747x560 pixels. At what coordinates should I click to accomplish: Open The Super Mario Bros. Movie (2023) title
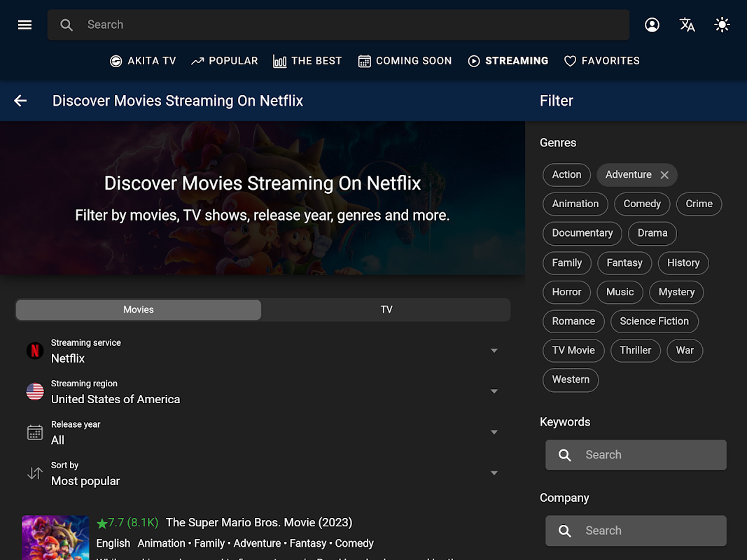click(x=259, y=523)
